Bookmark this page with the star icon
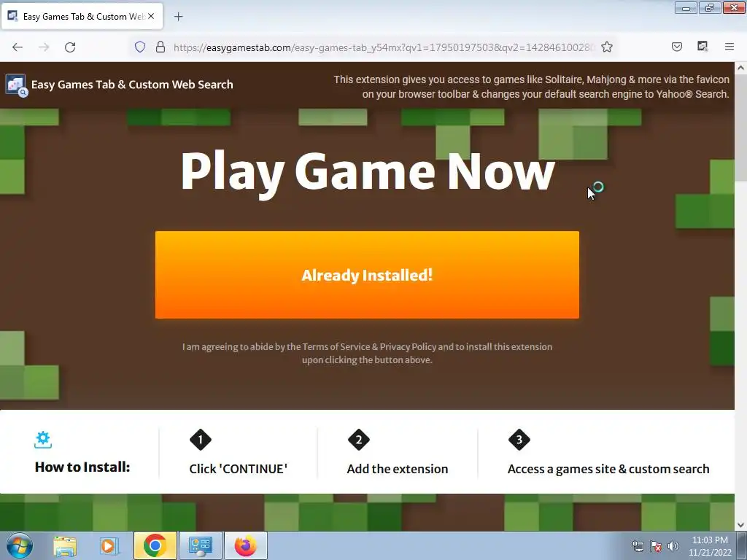 606,47
